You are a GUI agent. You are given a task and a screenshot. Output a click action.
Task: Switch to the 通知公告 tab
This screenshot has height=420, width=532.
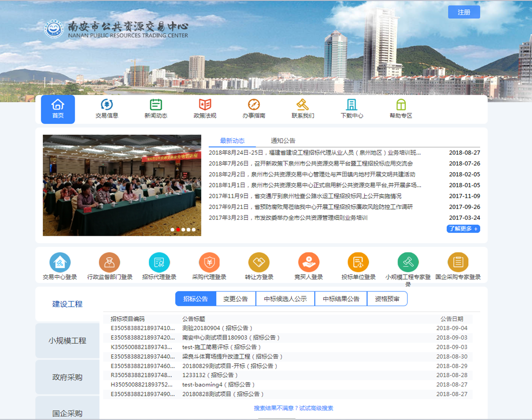pyautogui.click(x=283, y=141)
